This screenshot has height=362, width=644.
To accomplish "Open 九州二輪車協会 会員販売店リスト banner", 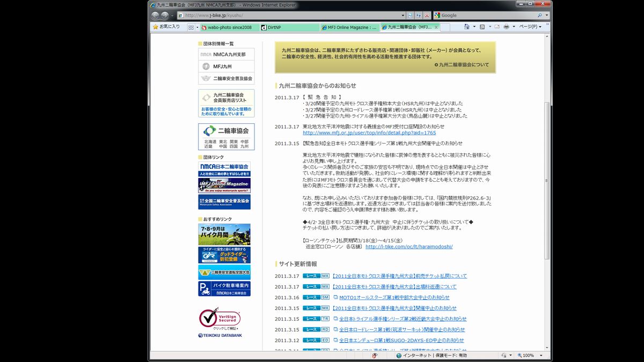I will pos(226,103).
